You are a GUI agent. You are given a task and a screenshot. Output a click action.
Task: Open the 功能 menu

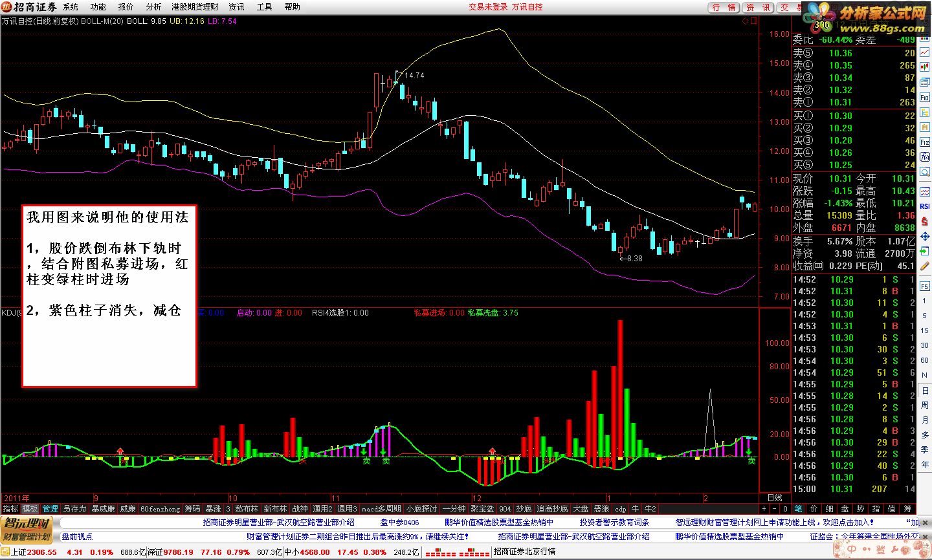pos(98,7)
